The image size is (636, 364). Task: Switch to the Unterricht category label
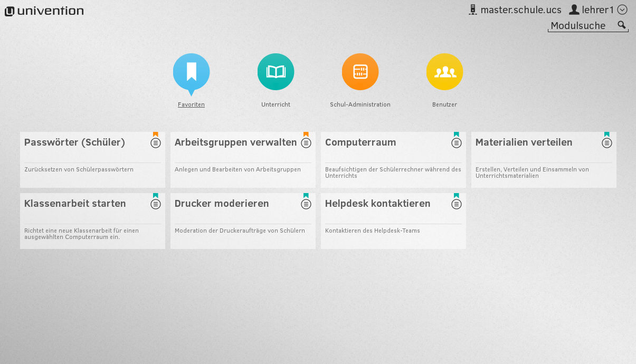pyautogui.click(x=276, y=104)
